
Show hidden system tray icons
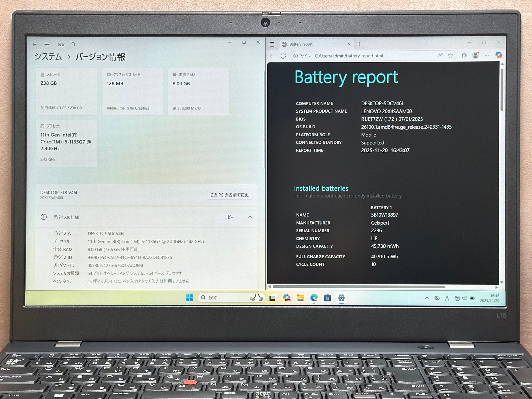pos(427,298)
